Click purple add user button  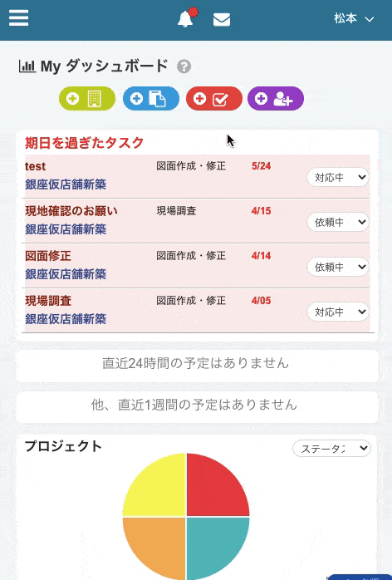pos(276,98)
